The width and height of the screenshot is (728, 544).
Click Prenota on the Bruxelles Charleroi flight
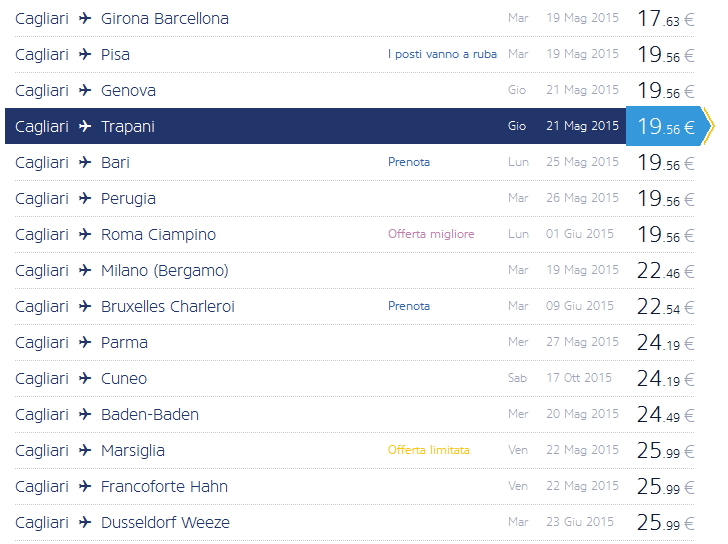(409, 306)
